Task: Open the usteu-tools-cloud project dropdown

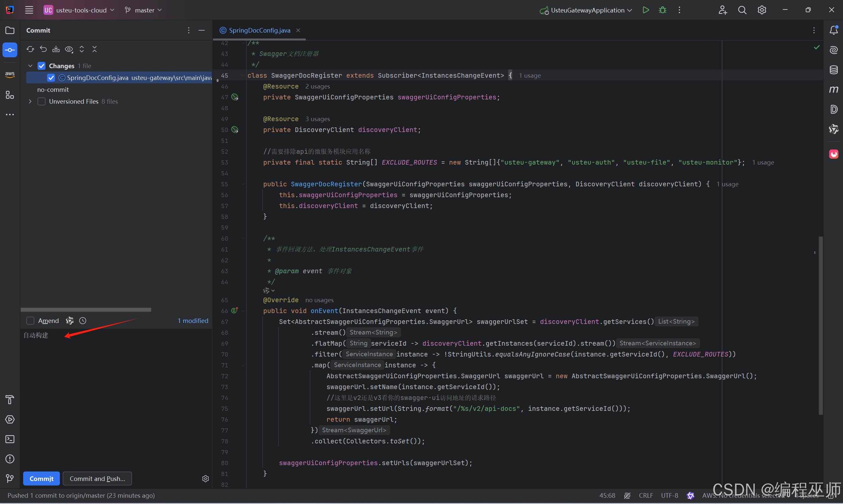Action: point(78,10)
